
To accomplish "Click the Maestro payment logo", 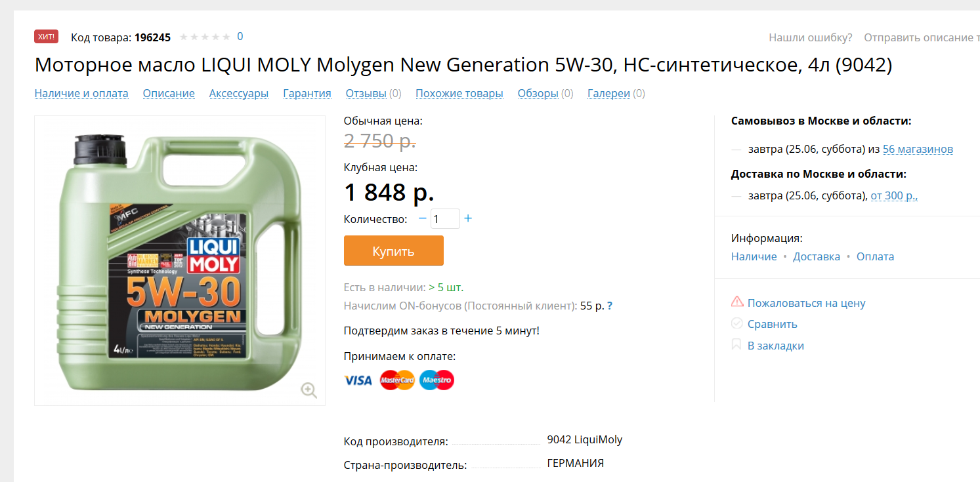I will coord(437,380).
